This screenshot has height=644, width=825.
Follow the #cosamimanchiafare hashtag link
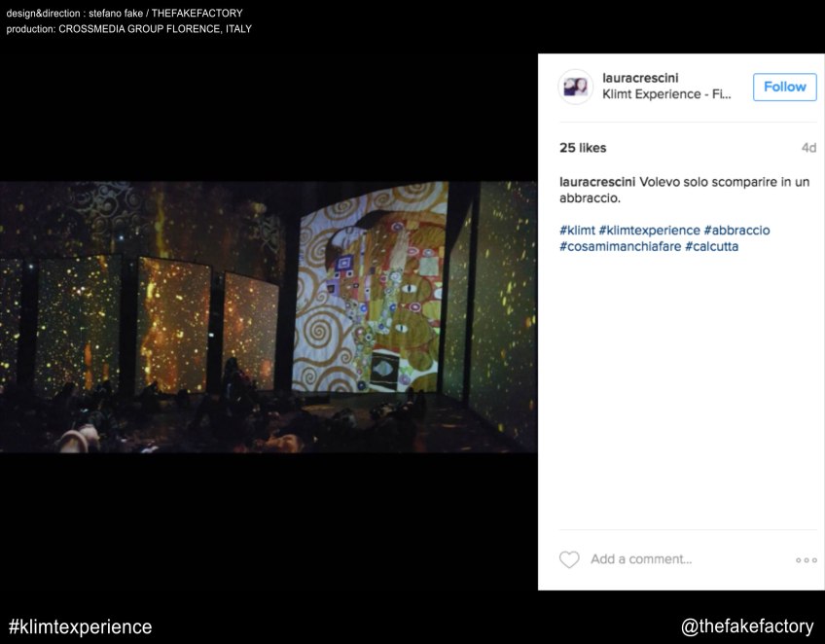coord(620,247)
